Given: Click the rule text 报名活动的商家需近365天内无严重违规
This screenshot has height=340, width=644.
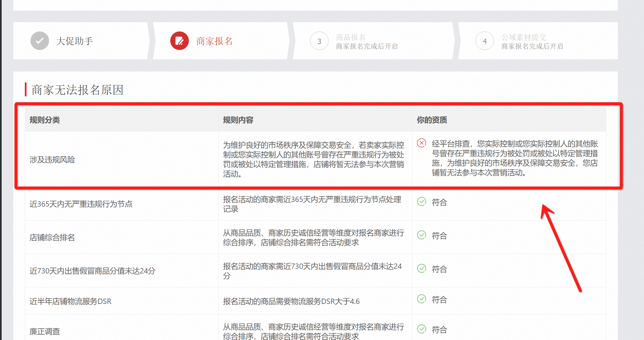Looking at the screenshot, I should [312, 204].
